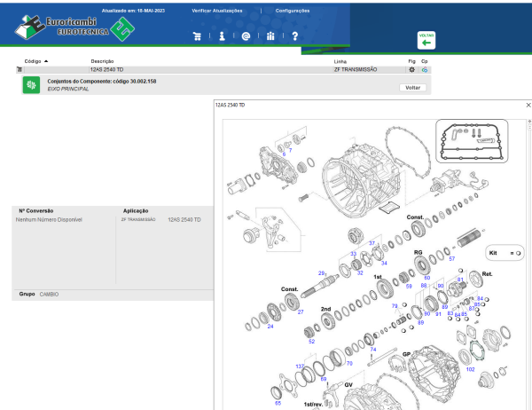532x410 pixels.
Task: Click Verificar Atualizações link
Action: click(217, 11)
